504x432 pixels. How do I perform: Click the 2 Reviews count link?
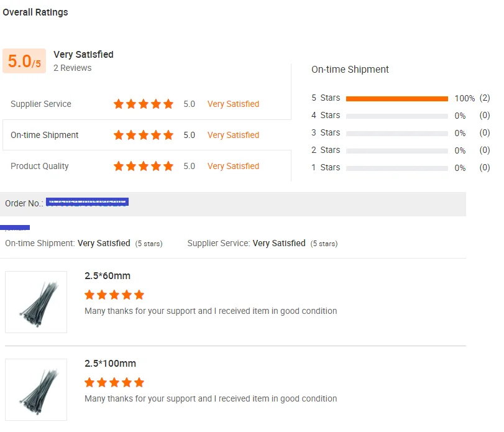73,68
